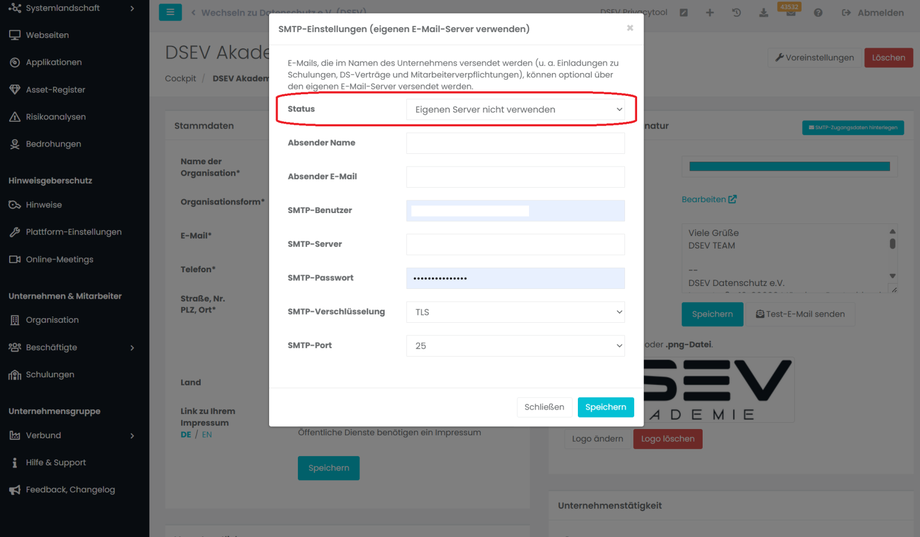Open Beschäftigte in sidebar
Screen dimensions: 920x537
51,347
